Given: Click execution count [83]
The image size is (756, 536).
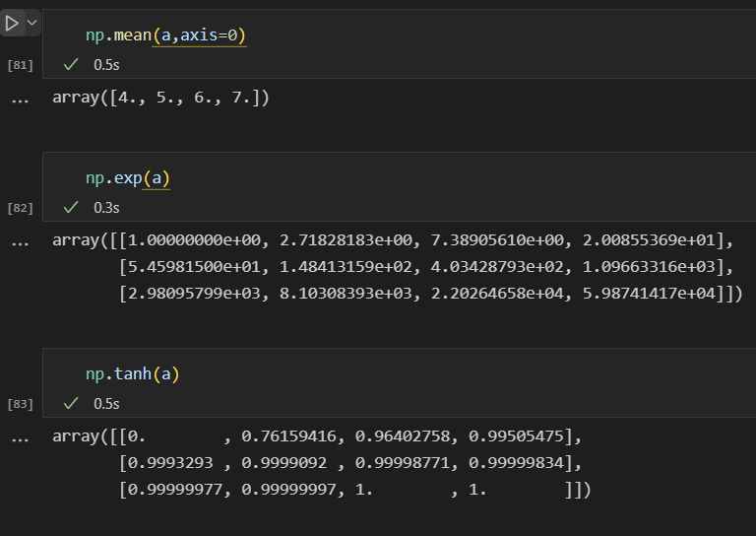Looking at the screenshot, I should [21, 404].
